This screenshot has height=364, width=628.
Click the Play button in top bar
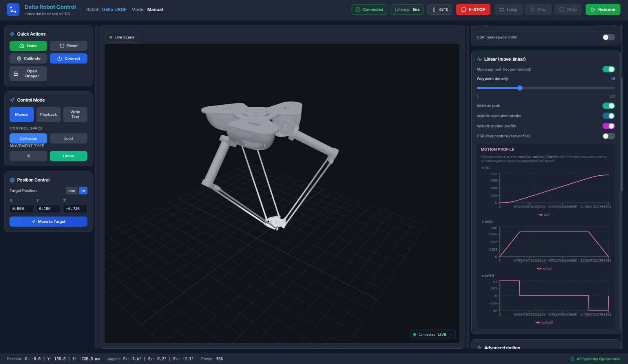click(539, 9)
